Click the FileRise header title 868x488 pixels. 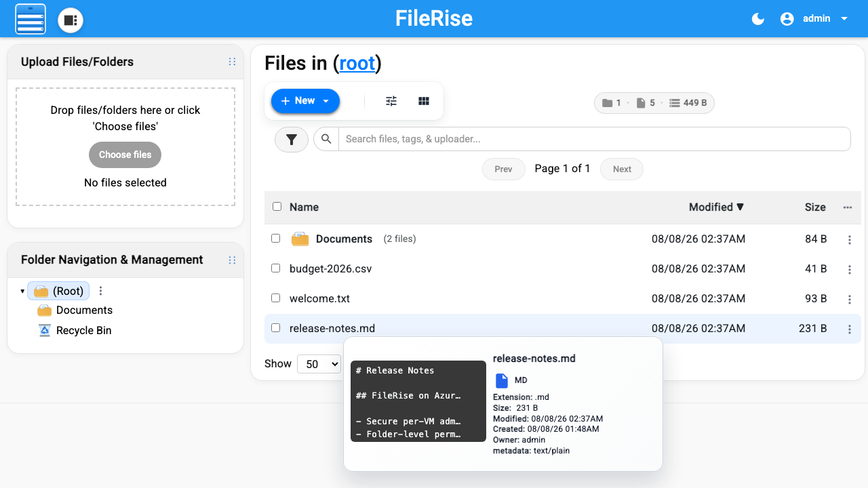pyautogui.click(x=434, y=18)
